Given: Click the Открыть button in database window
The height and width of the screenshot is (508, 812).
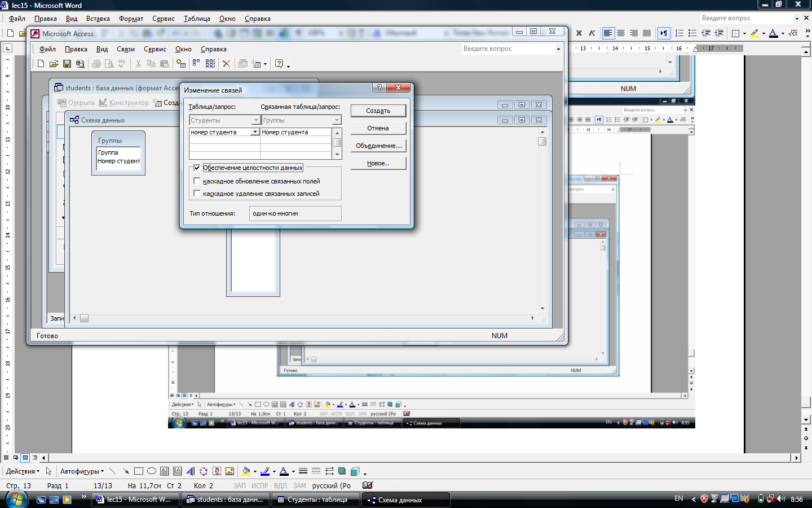Looking at the screenshot, I should [x=76, y=103].
